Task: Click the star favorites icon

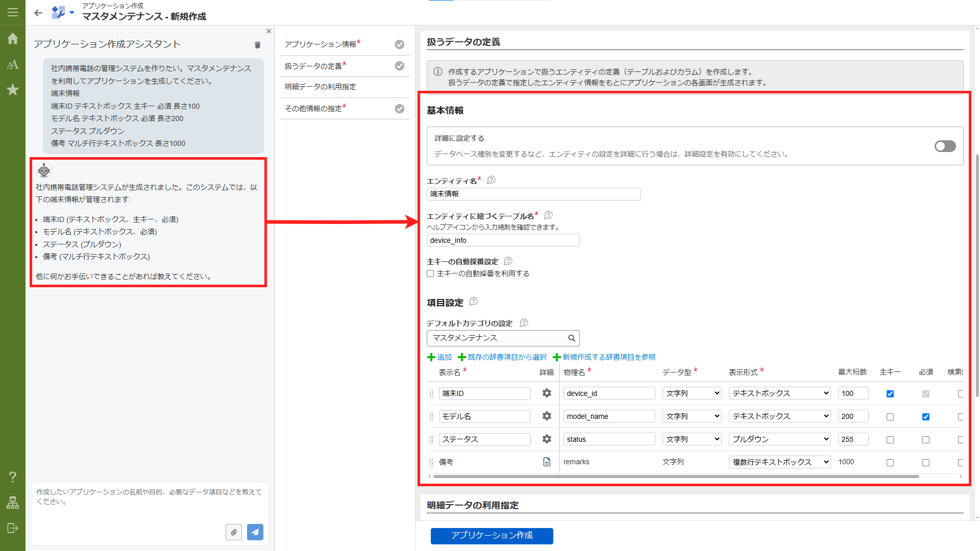Action: pos(13,90)
